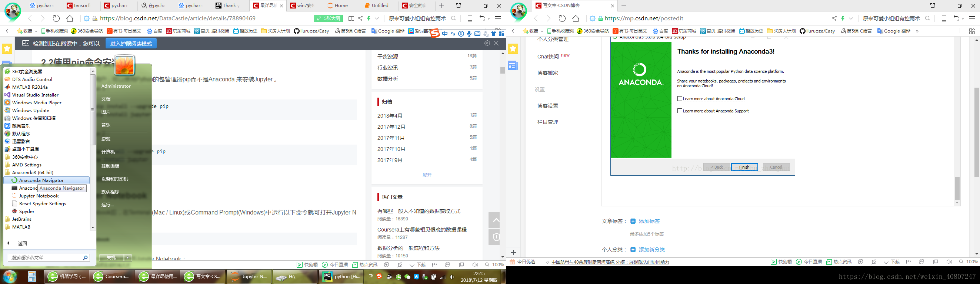Open reading notification settings gear
Screen dimensions: 980x284
pyautogui.click(x=487, y=43)
